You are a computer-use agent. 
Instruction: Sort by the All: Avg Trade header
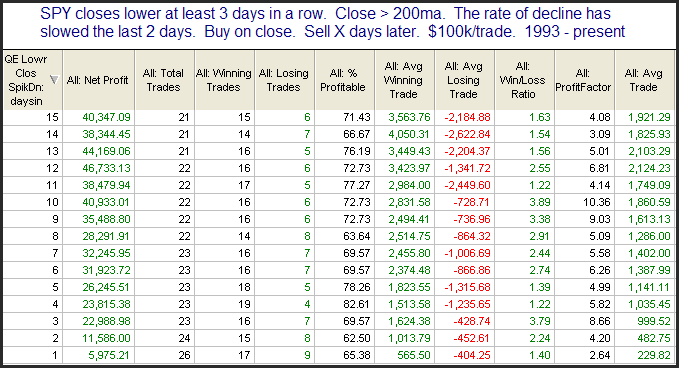[643, 80]
